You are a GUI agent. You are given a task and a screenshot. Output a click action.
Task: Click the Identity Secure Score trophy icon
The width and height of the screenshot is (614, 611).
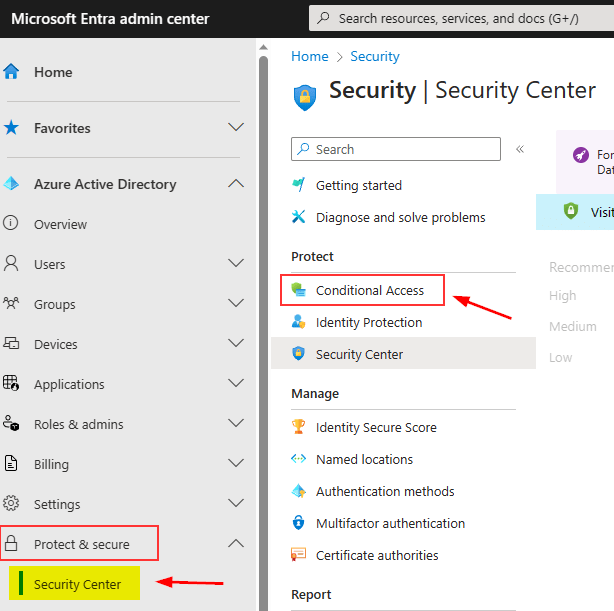click(x=298, y=427)
